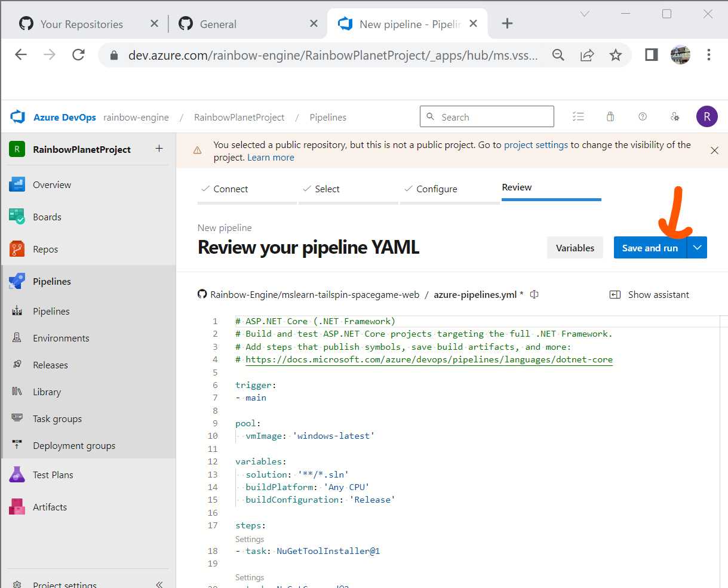
Task: Open the Marketplace shopping bag icon
Action: tap(610, 117)
